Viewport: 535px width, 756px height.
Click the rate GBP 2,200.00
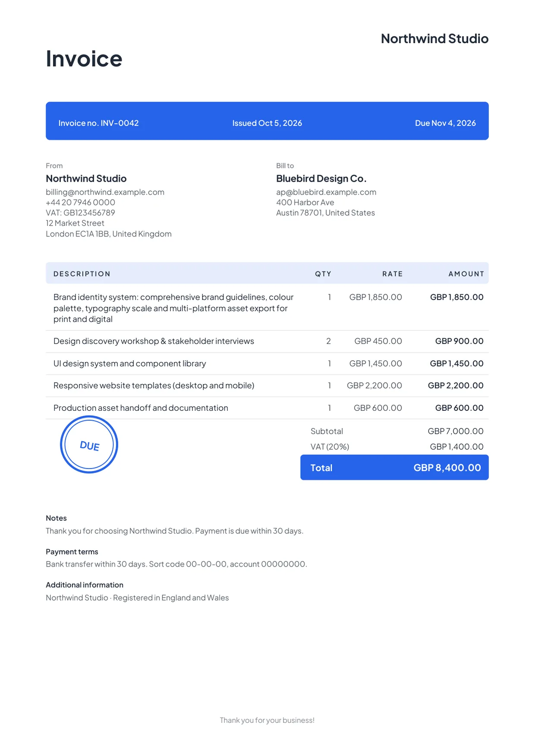374,385
